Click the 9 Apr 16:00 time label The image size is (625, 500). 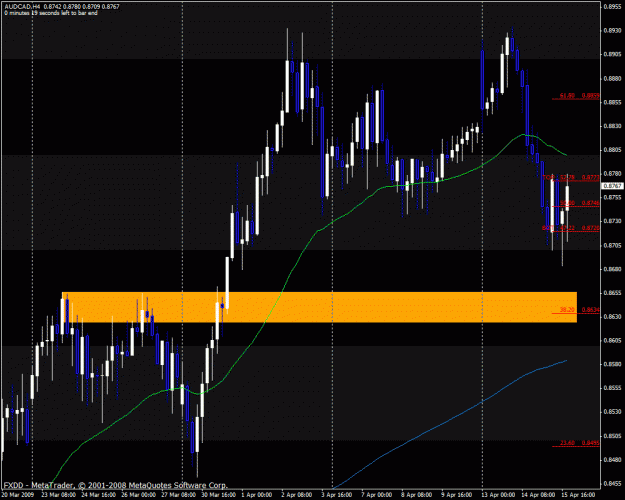456,495
